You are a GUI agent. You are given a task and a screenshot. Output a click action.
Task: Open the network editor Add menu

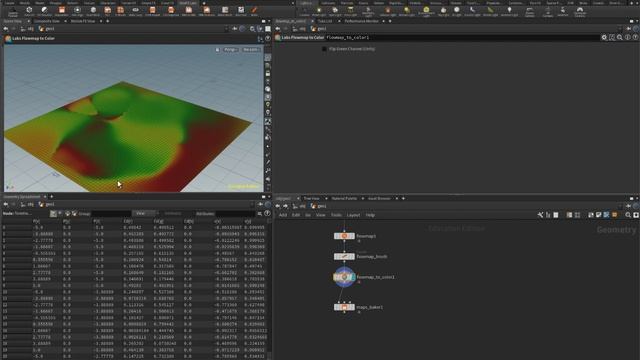tap(283, 215)
